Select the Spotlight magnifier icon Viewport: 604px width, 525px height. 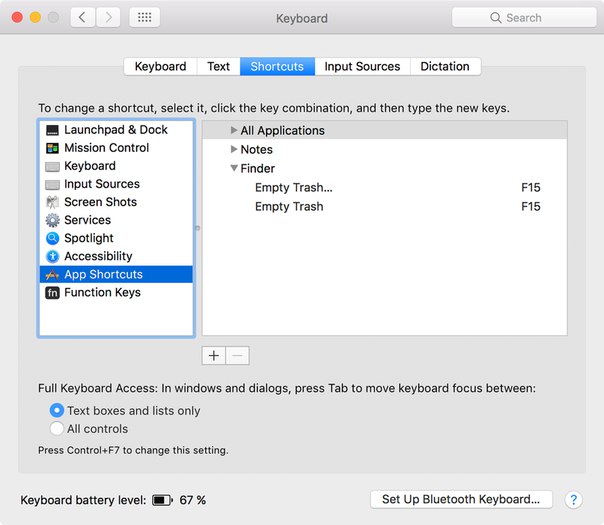click(x=53, y=238)
